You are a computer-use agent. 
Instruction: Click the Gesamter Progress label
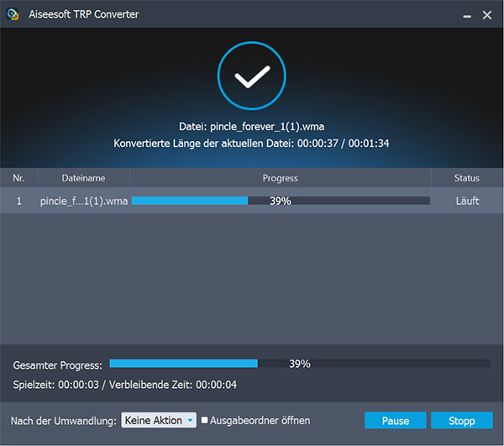[57, 365]
